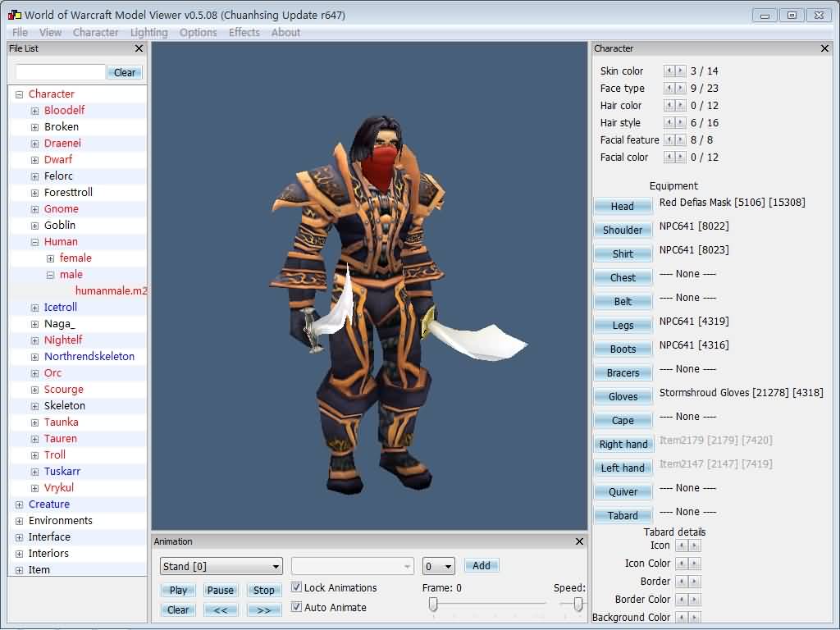Select Tauren in the file tree
The width and height of the screenshot is (840, 630).
tap(61, 439)
